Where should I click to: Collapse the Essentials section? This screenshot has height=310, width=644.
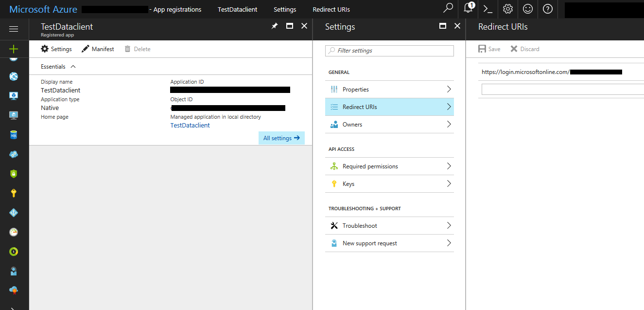(58, 67)
